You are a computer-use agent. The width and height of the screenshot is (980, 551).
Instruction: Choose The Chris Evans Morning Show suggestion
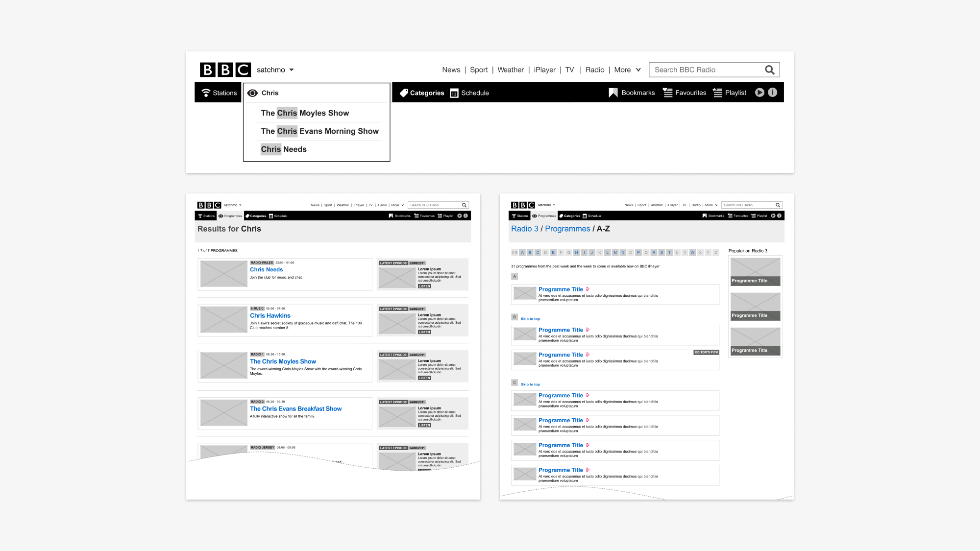(319, 131)
